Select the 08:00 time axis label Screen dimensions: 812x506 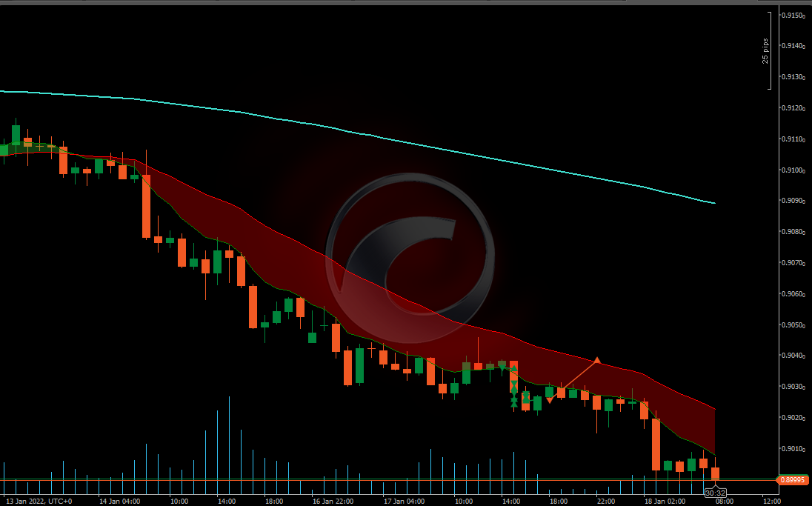(725, 502)
